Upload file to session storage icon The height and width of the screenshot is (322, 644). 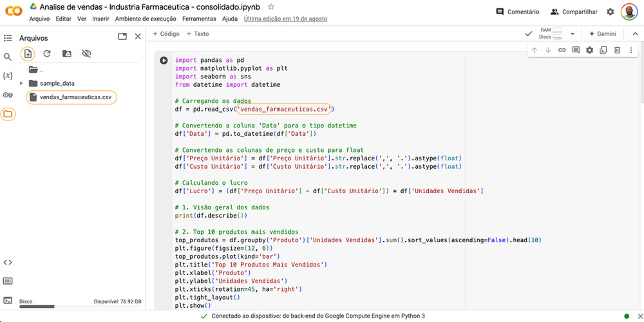(x=28, y=53)
